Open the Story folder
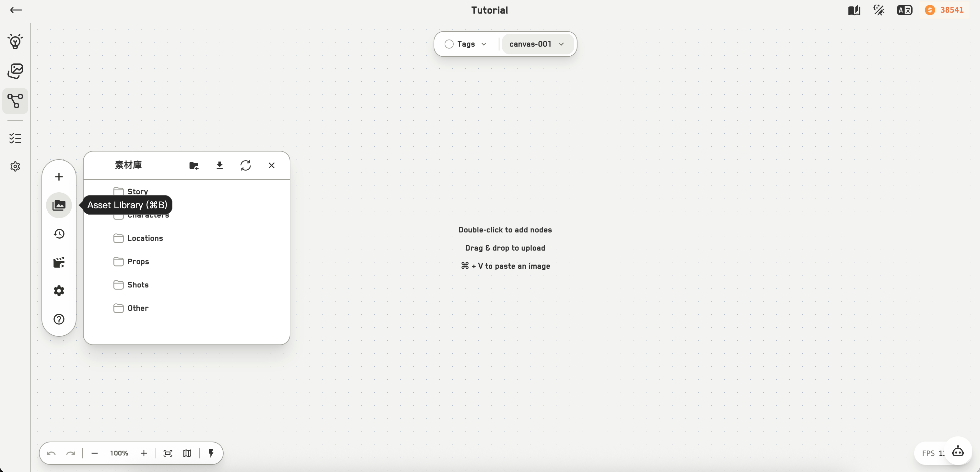The height and width of the screenshot is (472, 980). (x=131, y=191)
